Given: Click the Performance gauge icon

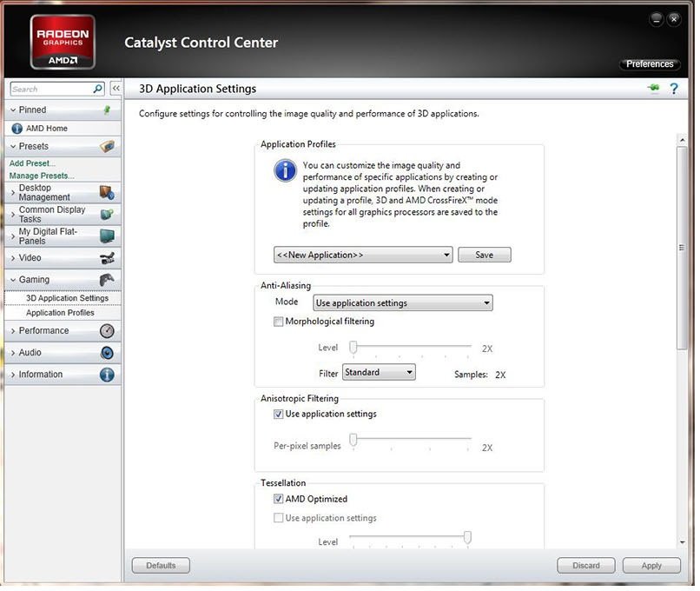Looking at the screenshot, I should 107,331.
